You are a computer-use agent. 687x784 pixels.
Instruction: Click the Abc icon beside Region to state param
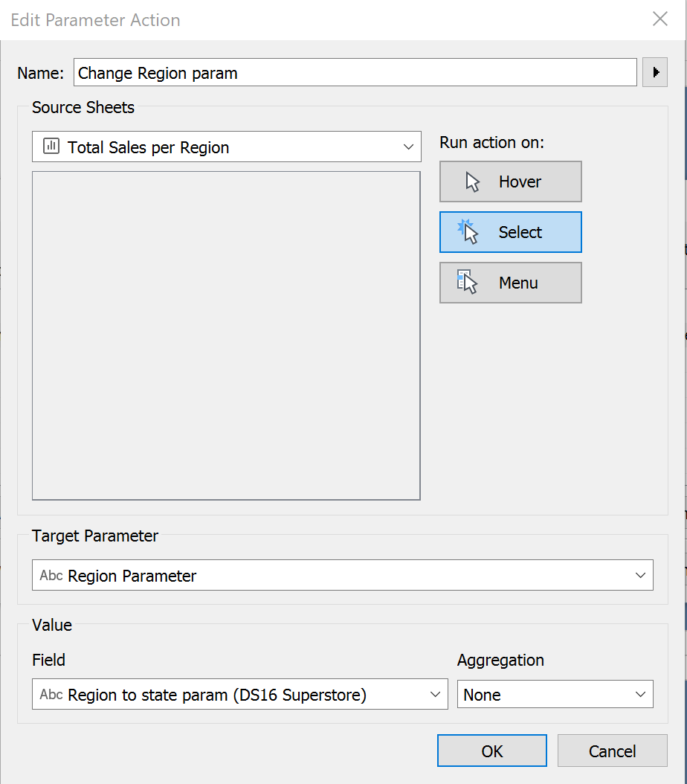click(51, 694)
